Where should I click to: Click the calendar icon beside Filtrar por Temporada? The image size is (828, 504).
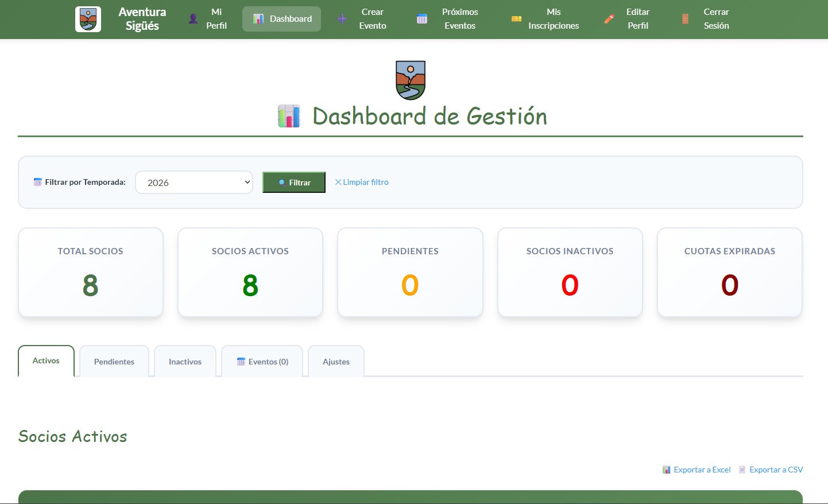(x=38, y=182)
